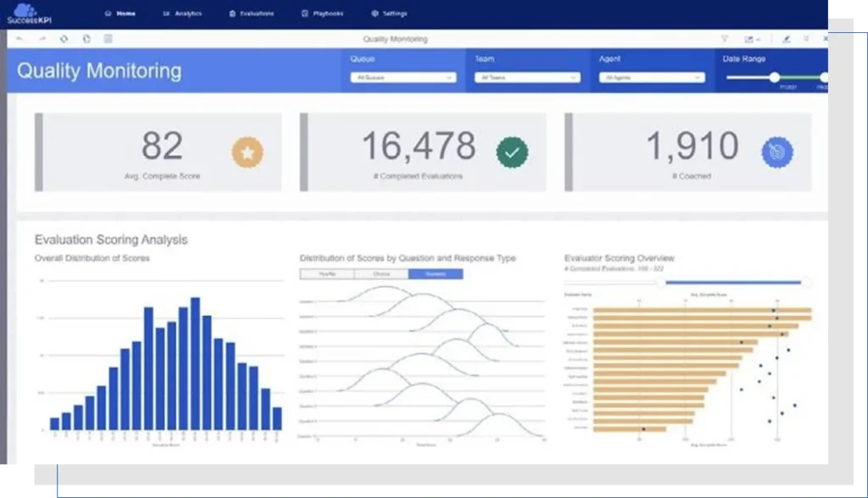Select the highlighted Numeric response type toggle
The image size is (868, 498).
[436, 274]
